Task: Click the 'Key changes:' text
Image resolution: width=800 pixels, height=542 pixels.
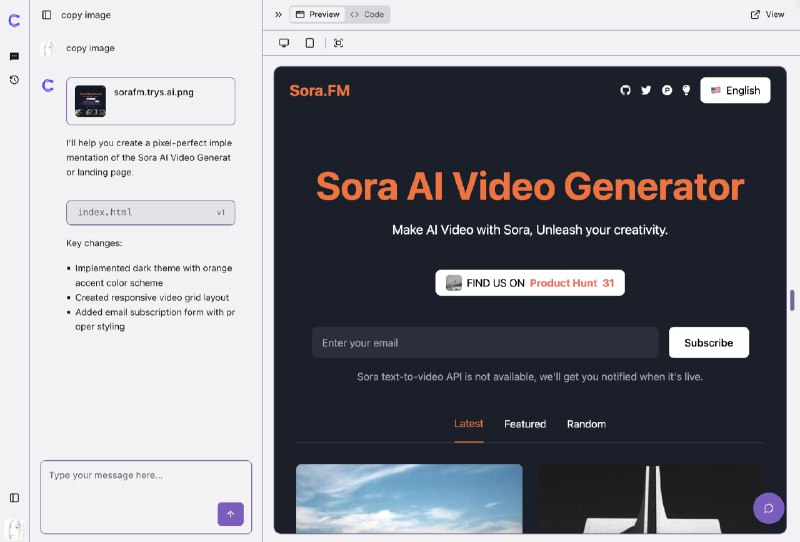Action: click(x=94, y=243)
